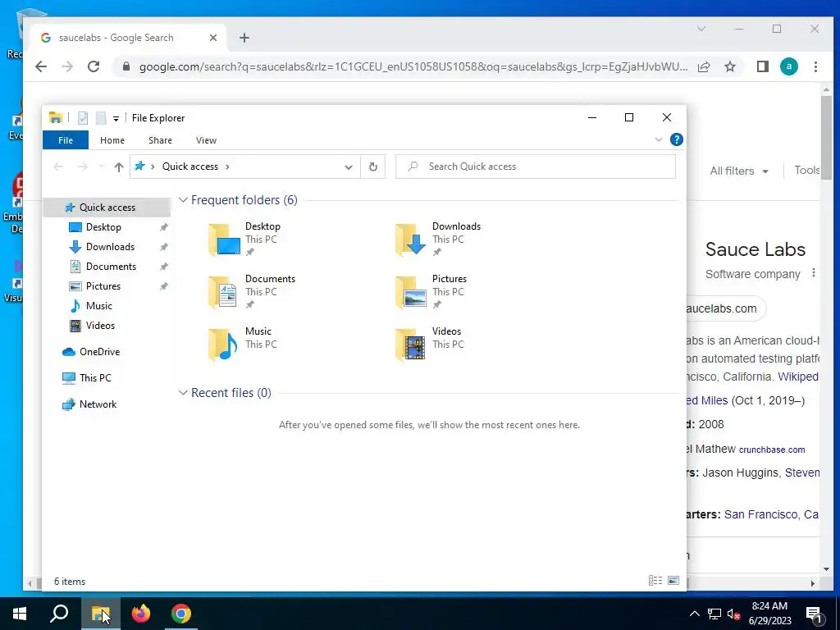840x630 pixels.
Task: Select the Videos folder icon in Frequent folders
Action: 411,344
